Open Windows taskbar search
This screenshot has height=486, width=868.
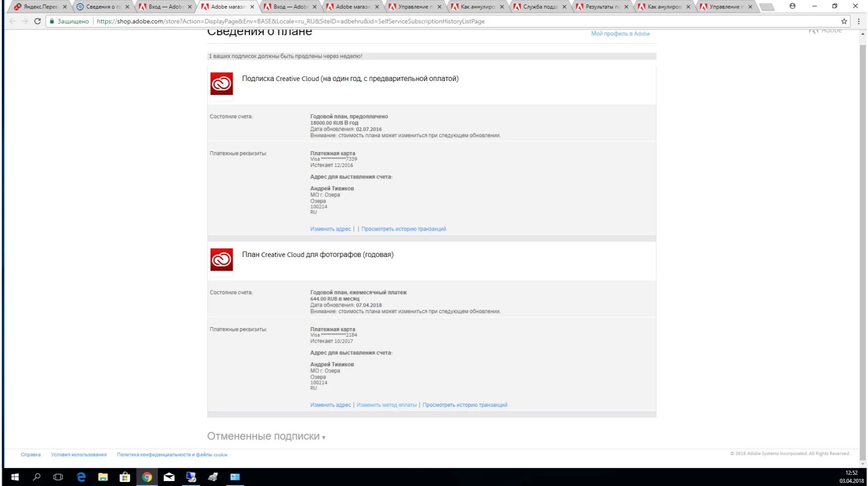pos(37,477)
